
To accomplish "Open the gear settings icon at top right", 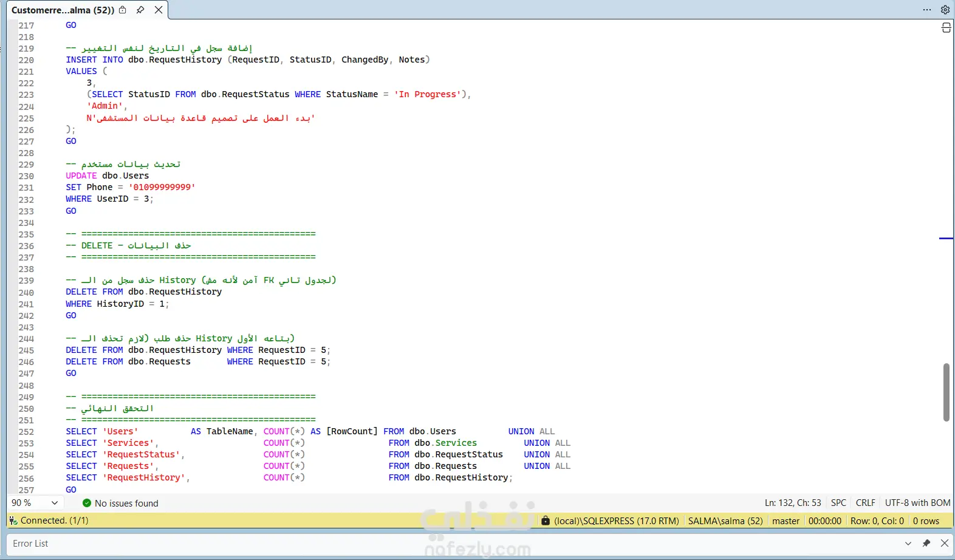I will coord(945,10).
